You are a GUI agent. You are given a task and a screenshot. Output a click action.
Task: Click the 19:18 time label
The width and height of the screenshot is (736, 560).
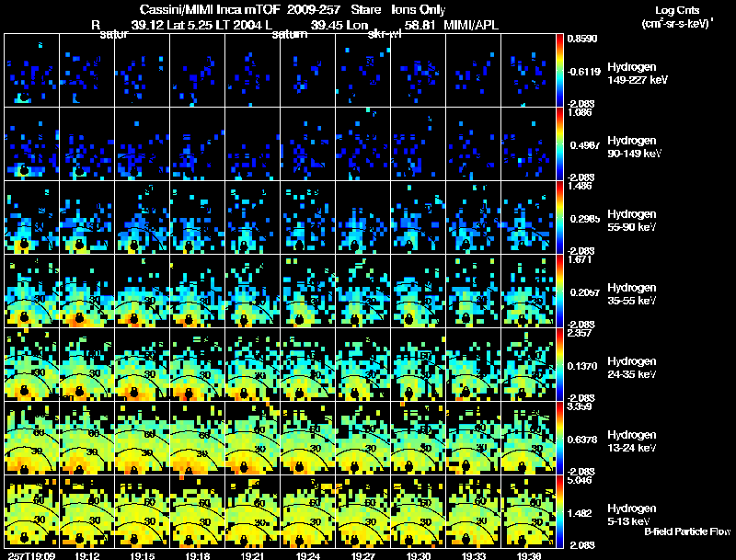(197, 555)
